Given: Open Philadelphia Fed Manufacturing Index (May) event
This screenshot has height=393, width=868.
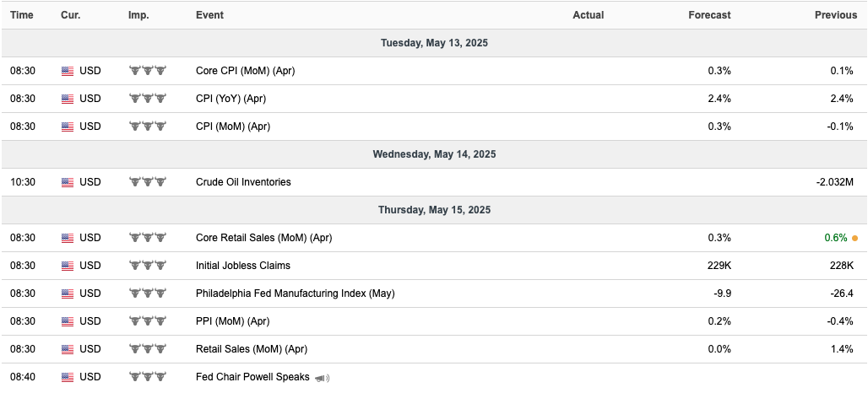Looking at the screenshot, I should coord(295,293).
